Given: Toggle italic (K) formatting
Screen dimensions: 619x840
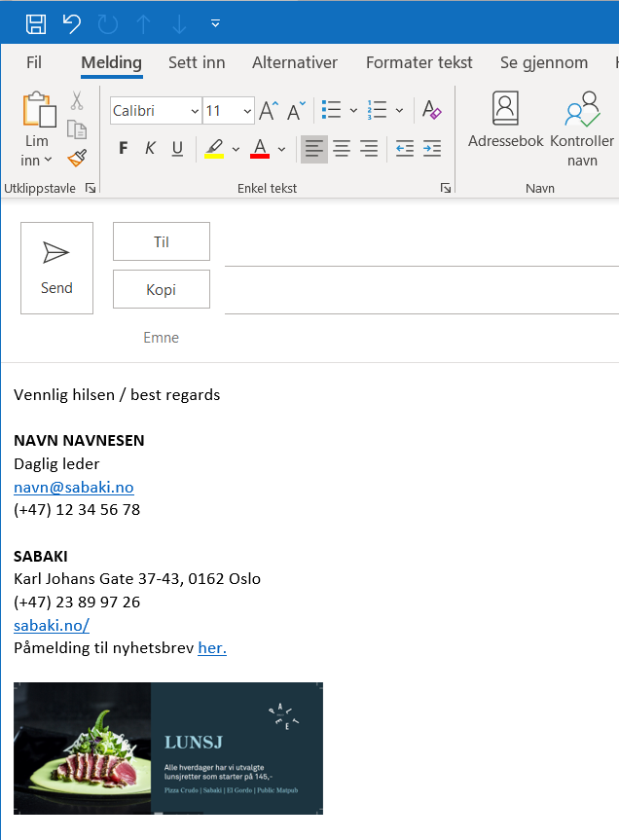Looking at the screenshot, I should pyautogui.click(x=150, y=148).
